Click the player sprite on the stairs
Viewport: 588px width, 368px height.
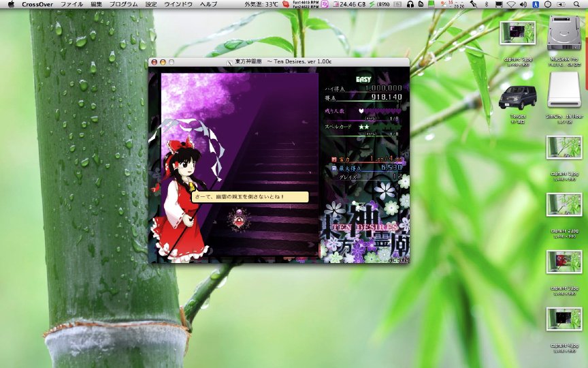pyautogui.click(x=240, y=219)
